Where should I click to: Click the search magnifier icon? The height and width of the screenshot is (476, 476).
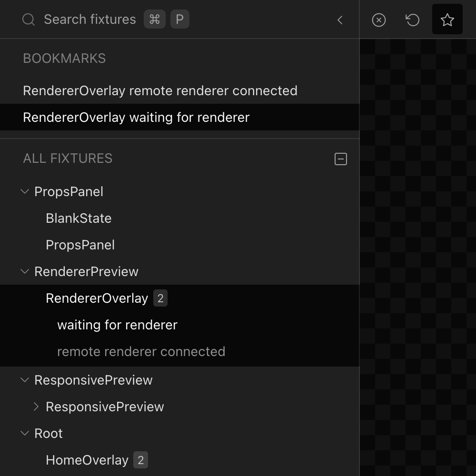pyautogui.click(x=29, y=20)
